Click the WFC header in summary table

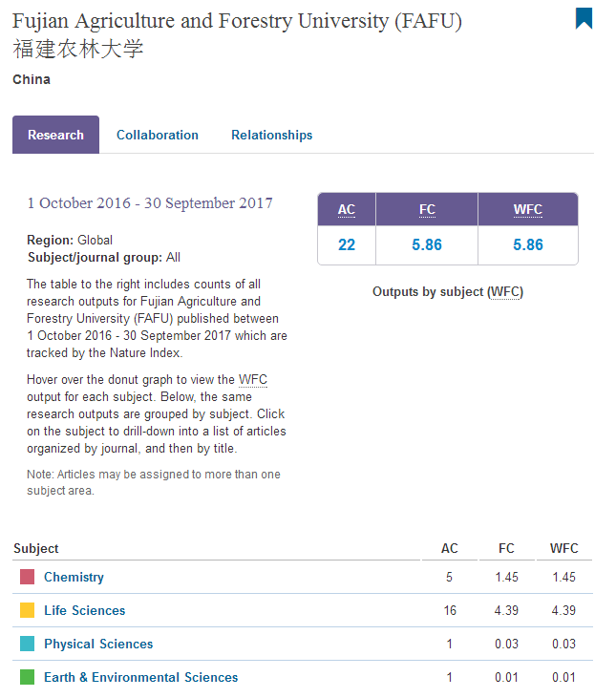tap(527, 210)
